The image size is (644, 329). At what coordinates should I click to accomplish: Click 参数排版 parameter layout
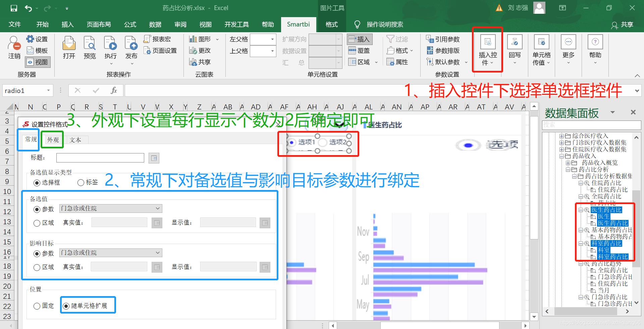(x=443, y=51)
